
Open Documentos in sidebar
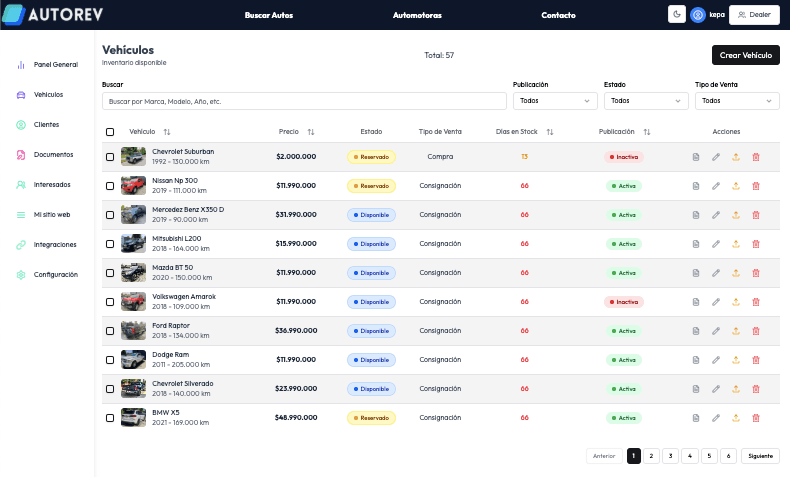[x=45, y=155]
